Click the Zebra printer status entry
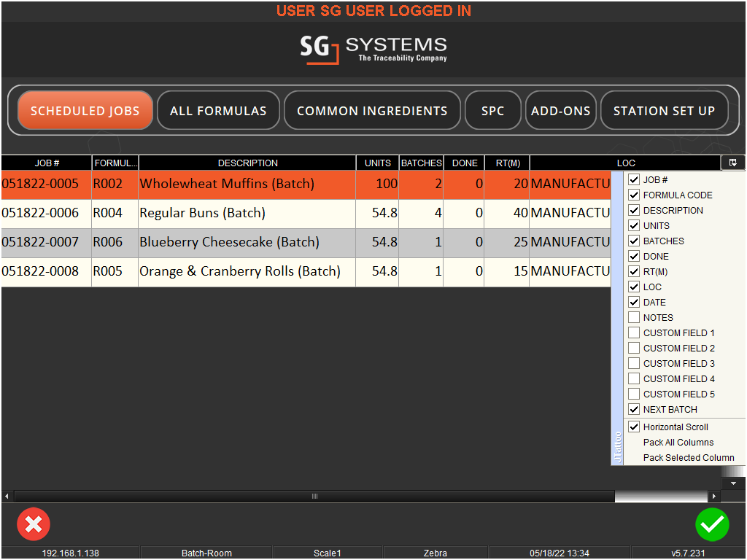Viewport: 747px width, 560px height. pos(435,553)
